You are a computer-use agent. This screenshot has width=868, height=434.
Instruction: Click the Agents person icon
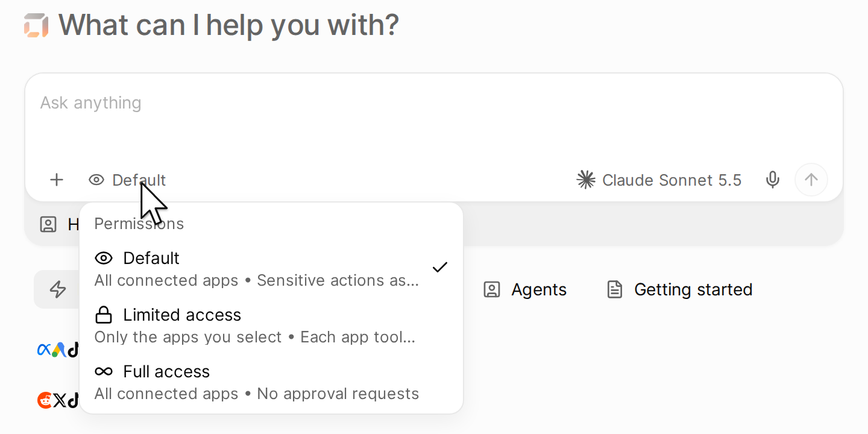pos(492,289)
